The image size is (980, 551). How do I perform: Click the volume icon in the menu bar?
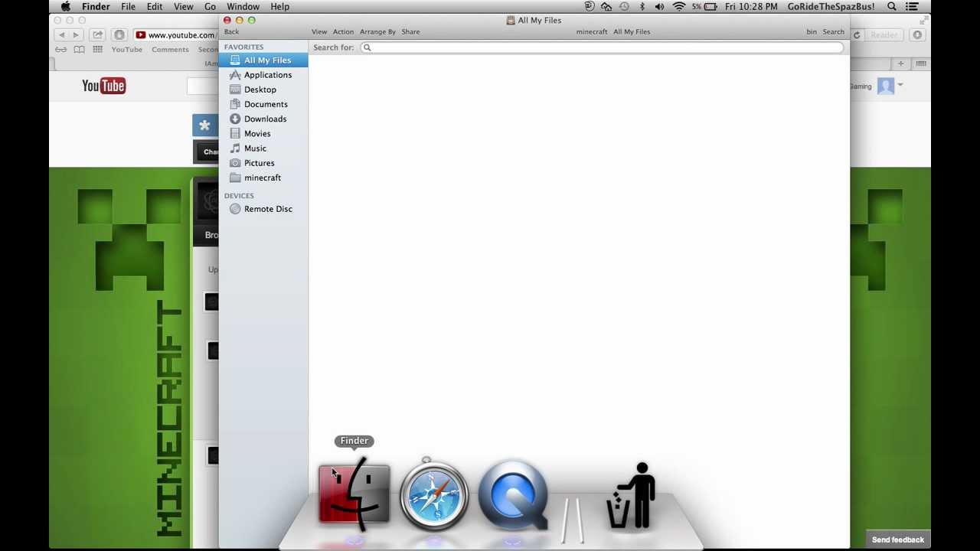[x=659, y=7]
